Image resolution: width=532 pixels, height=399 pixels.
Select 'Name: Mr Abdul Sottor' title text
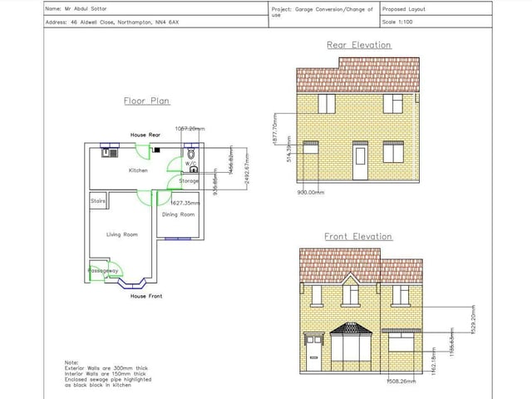click(76, 9)
